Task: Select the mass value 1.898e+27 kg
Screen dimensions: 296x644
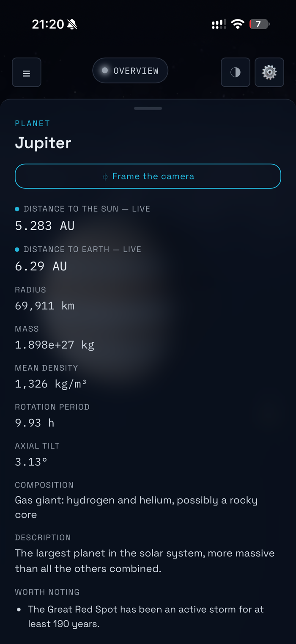Action: point(55,345)
